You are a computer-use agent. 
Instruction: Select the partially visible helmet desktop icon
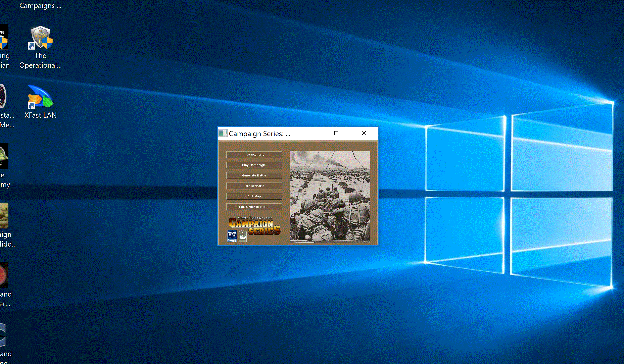(4, 156)
